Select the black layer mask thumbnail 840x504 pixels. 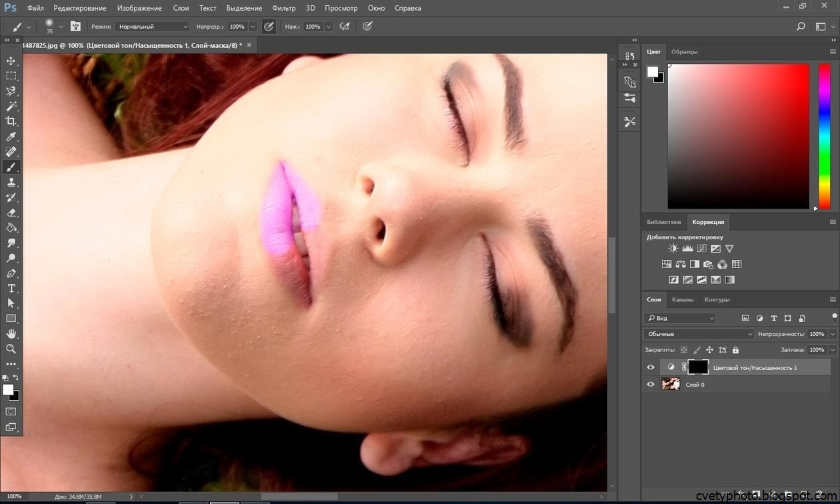(698, 367)
